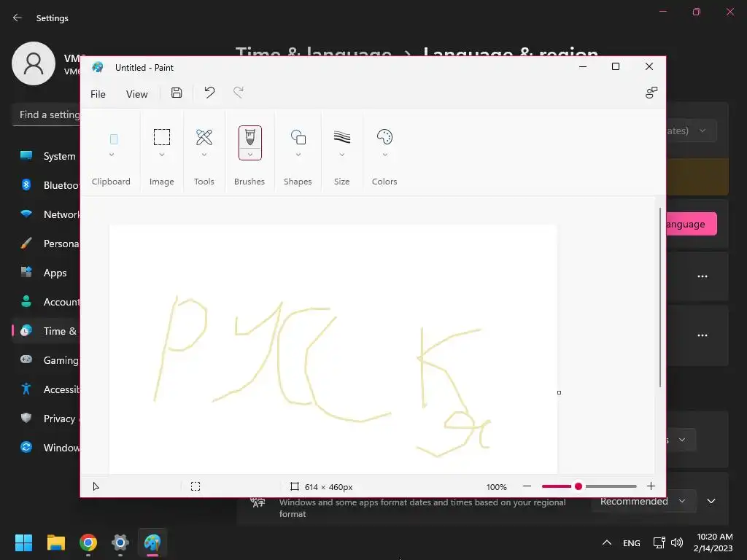Click the canvas dimensions icon in status bar
Image resolution: width=747 pixels, height=560 pixels.
tap(295, 486)
